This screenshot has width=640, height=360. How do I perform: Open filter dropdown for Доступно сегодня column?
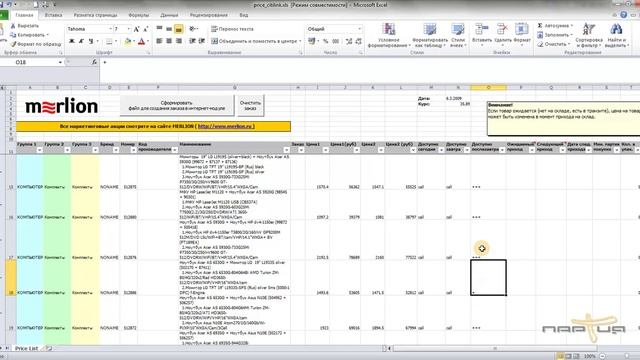click(441, 150)
